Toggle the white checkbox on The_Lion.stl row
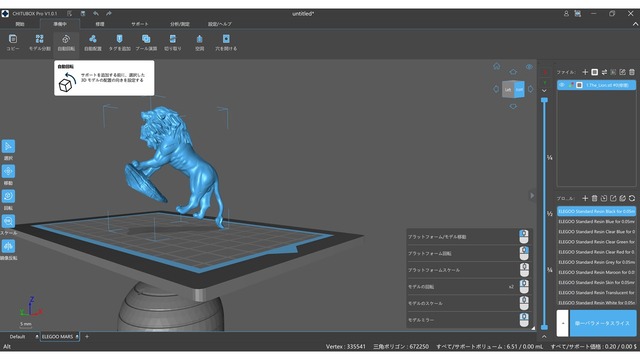 pyautogui.click(x=579, y=85)
